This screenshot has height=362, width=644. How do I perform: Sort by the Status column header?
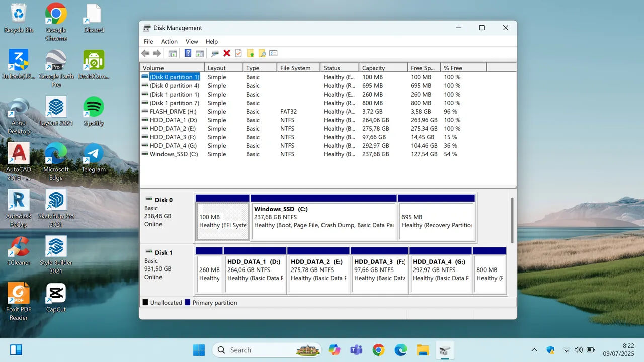(x=340, y=68)
